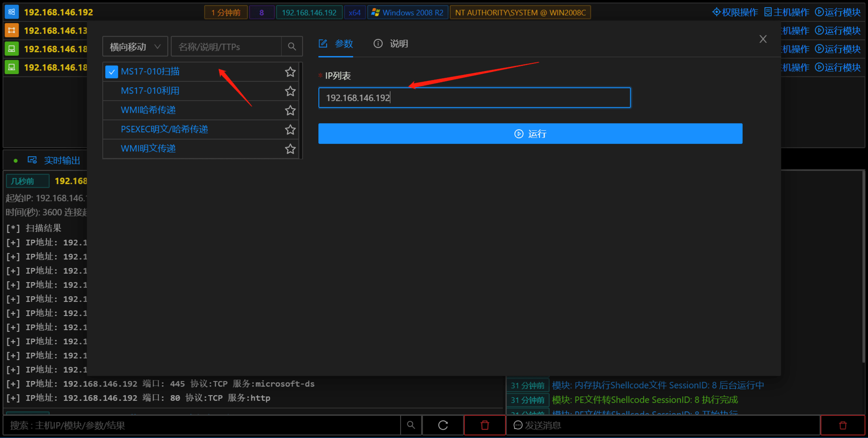Viewport: 868px width, 438px height.
Task: Open 运行模块 for host 192.168.146.192
Action: pos(838,12)
